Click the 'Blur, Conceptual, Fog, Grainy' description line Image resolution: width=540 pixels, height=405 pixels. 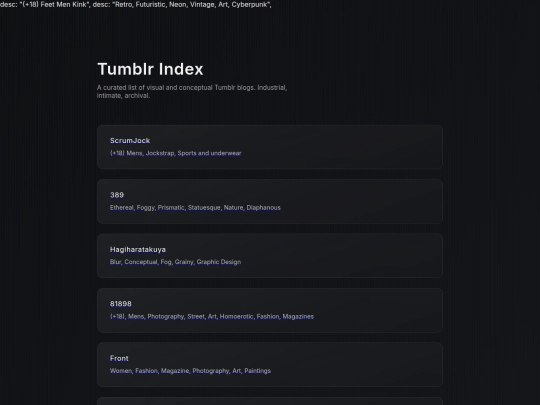[175, 262]
